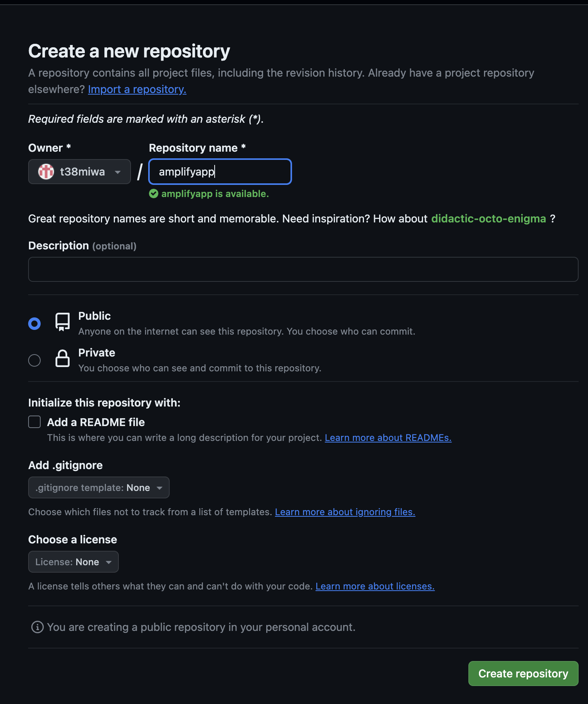Enable the Add a README file checkbox
Image resolution: width=588 pixels, height=704 pixels.
coord(34,422)
